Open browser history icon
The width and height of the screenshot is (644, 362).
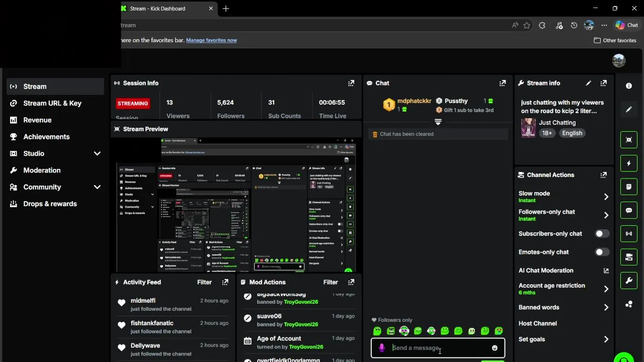point(574,25)
